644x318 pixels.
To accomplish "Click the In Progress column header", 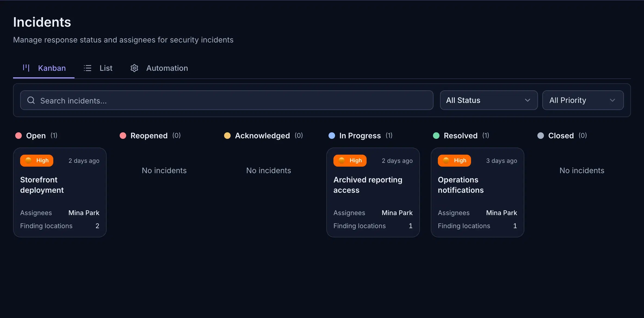I will click(360, 136).
